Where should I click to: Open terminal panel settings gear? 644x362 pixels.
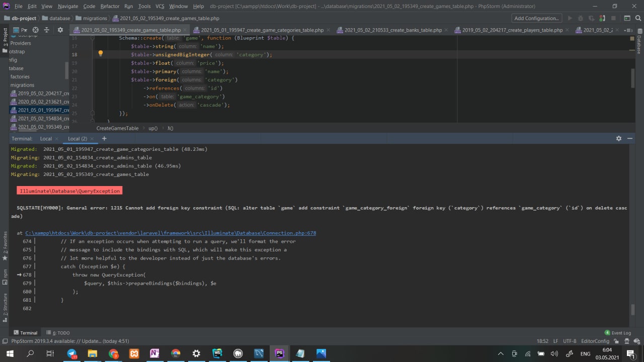point(619,138)
